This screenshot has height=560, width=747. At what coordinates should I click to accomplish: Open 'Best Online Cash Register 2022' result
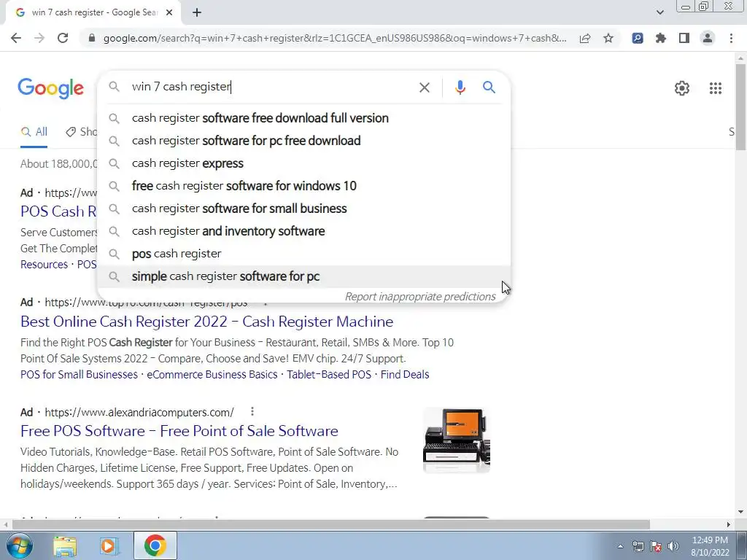coord(206,322)
